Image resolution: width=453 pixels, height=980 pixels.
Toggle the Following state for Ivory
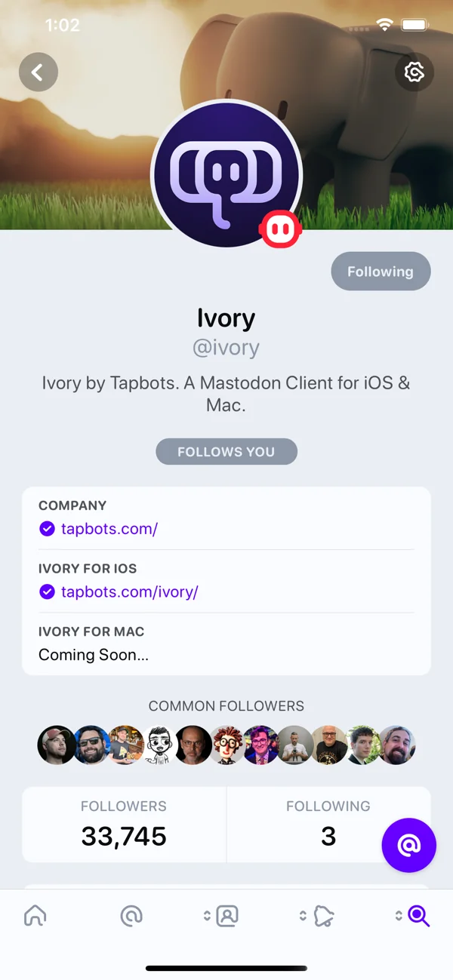pos(381,271)
